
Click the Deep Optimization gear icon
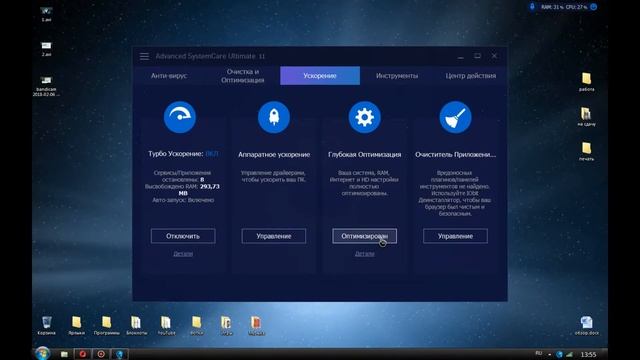point(364,117)
